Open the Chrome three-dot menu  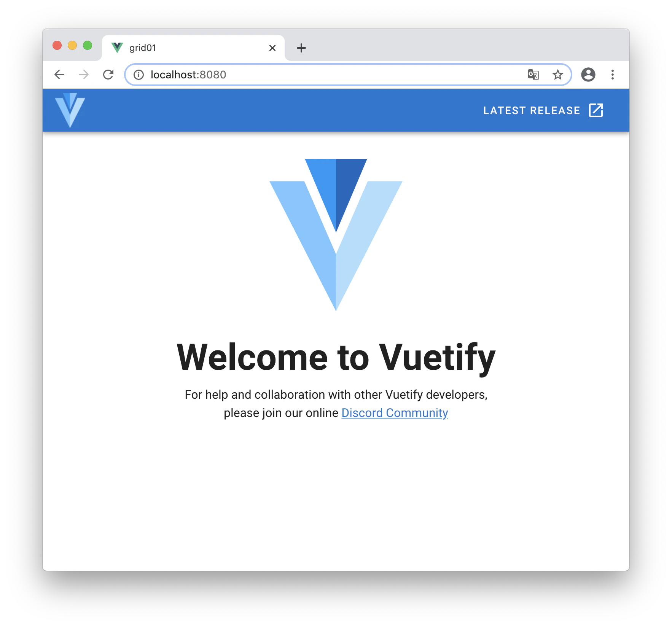[613, 75]
